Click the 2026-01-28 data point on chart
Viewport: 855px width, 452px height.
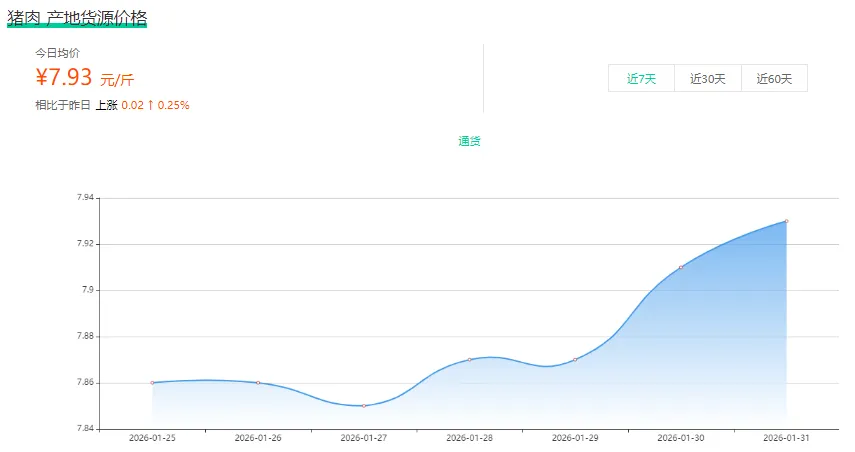tap(469, 360)
